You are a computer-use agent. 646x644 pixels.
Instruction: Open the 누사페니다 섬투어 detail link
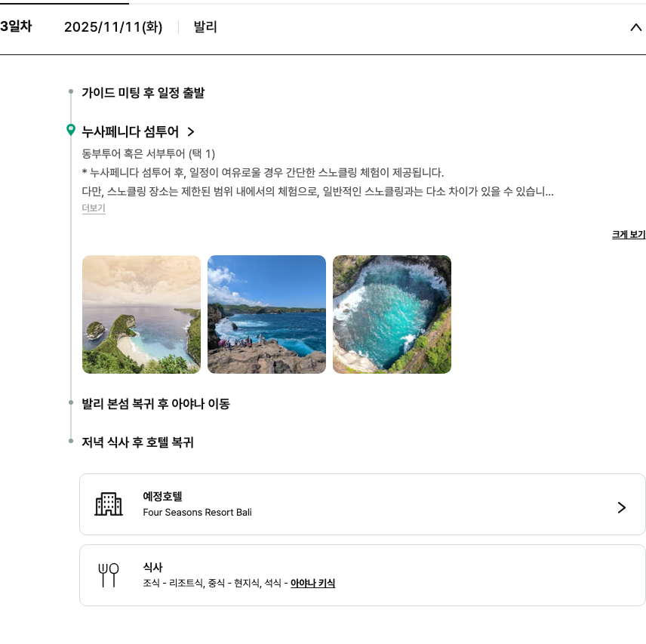130,132
